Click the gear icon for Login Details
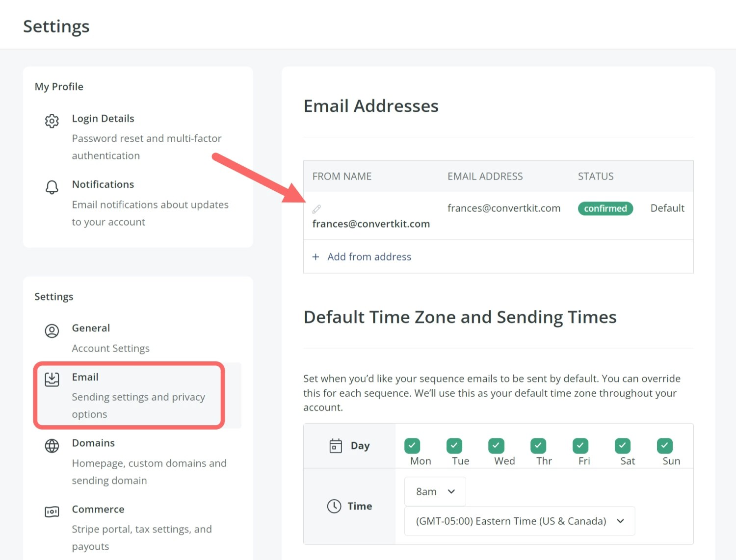The width and height of the screenshot is (736, 560). [x=52, y=121]
